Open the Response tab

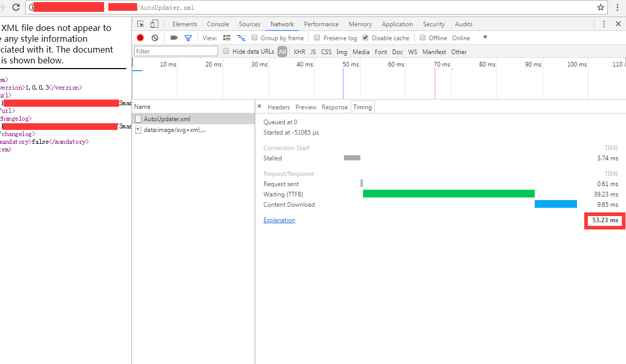[335, 107]
